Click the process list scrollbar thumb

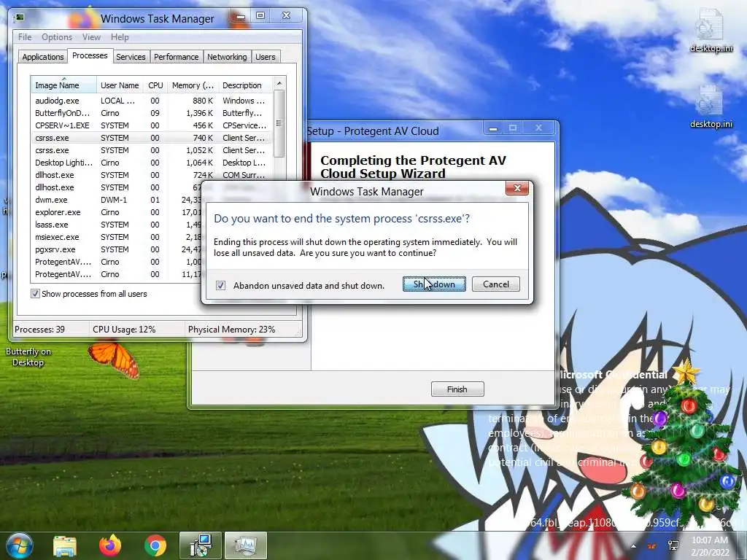click(279, 124)
